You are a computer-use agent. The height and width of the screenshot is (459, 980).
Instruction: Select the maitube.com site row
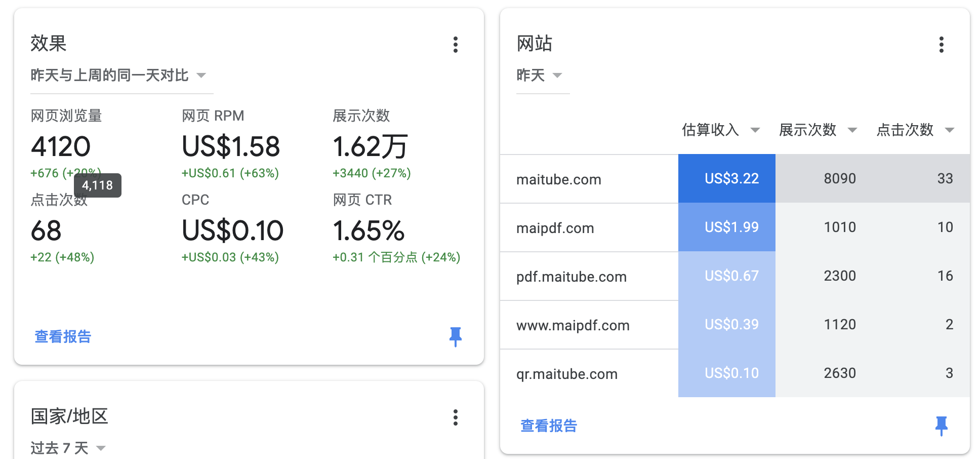coord(559,179)
